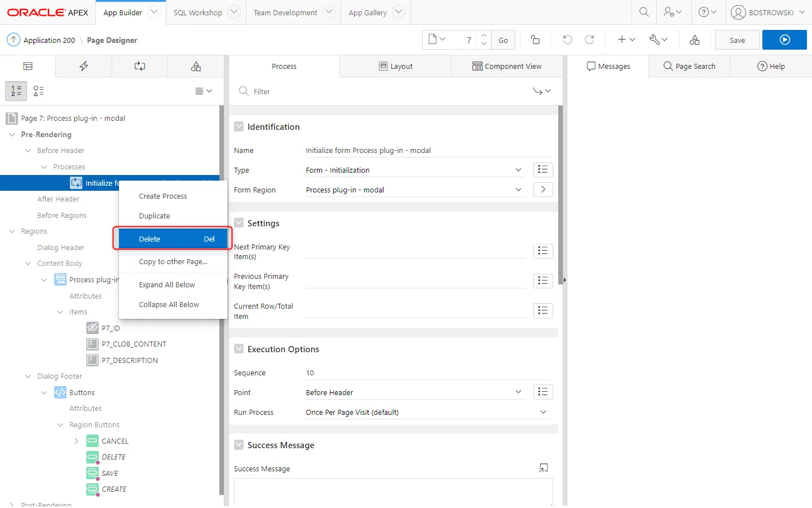Open the Processing tab icon in tree
This screenshot has height=508, width=812.
tap(139, 67)
